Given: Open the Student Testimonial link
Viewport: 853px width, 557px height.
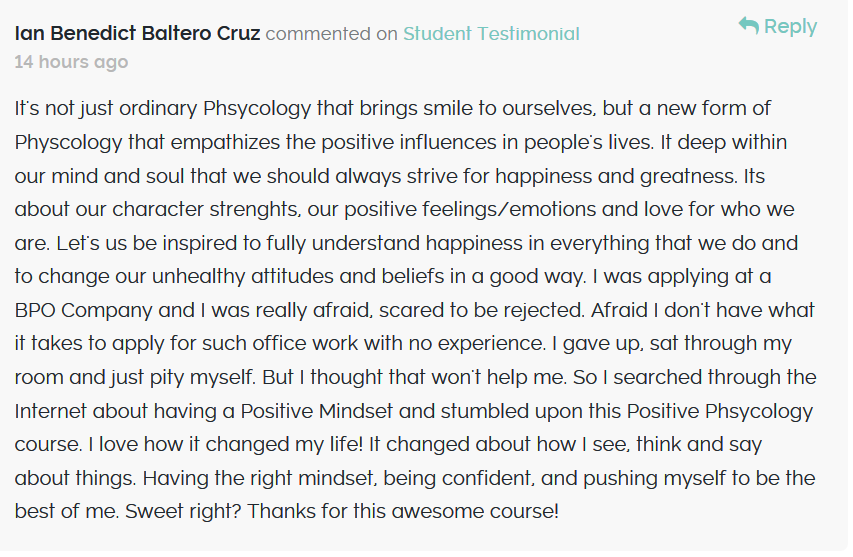Looking at the screenshot, I should click(491, 34).
